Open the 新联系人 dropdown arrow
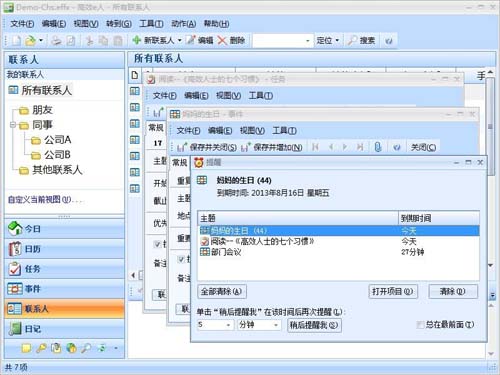 [x=179, y=41]
